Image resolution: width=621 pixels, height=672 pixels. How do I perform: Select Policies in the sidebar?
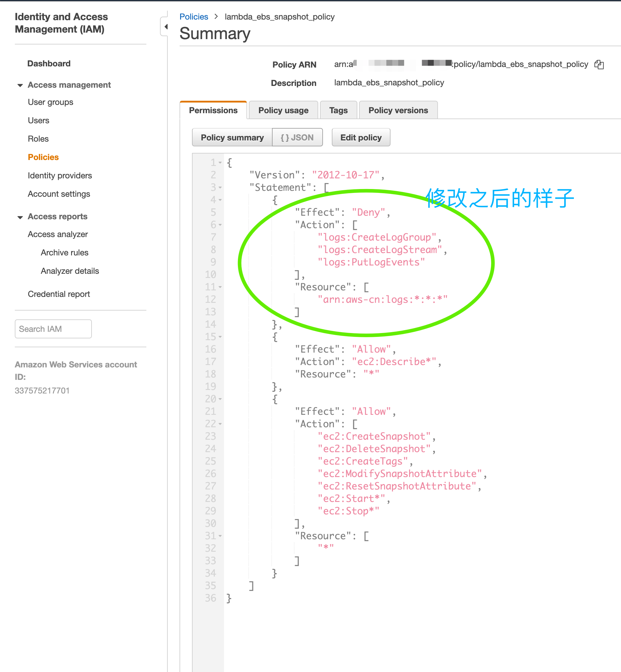43,157
